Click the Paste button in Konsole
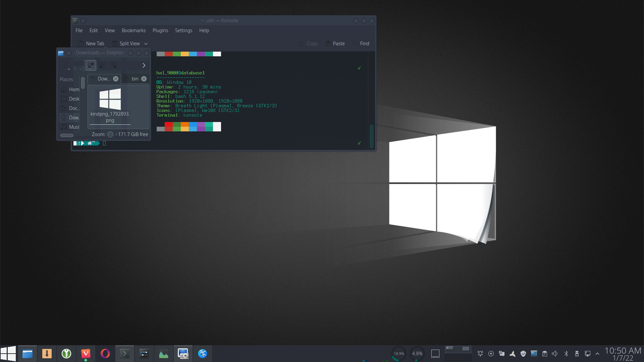The width and height of the screenshot is (644, 362). [335, 44]
